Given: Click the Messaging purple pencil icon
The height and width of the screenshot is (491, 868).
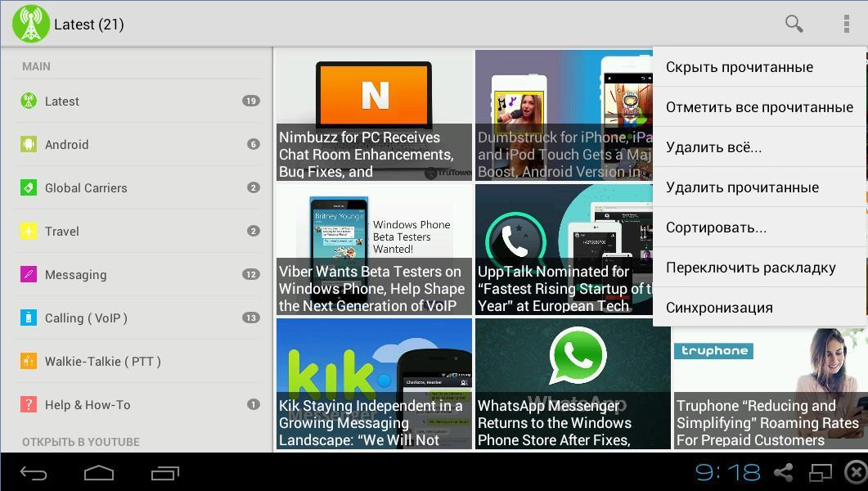Looking at the screenshot, I should 29,274.
